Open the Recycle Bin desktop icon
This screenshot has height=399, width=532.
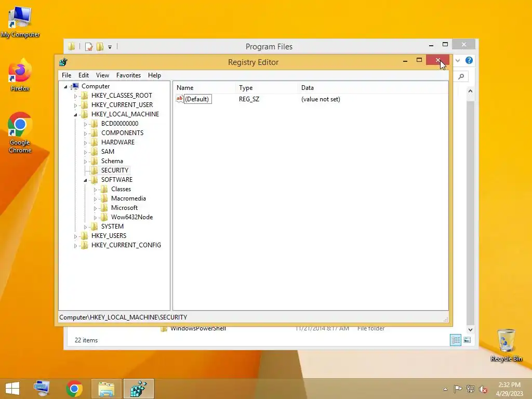click(506, 345)
